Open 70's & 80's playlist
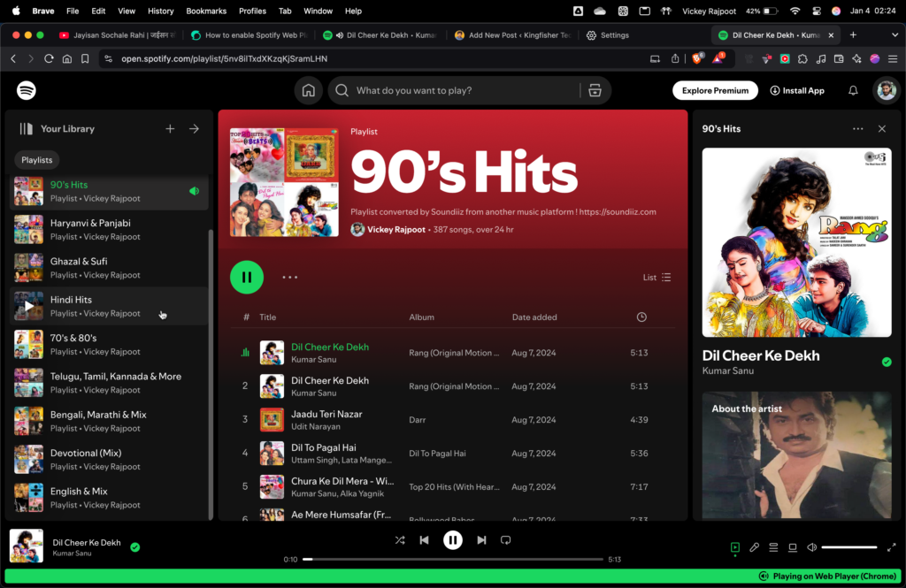The height and width of the screenshot is (588, 906). coord(109,344)
